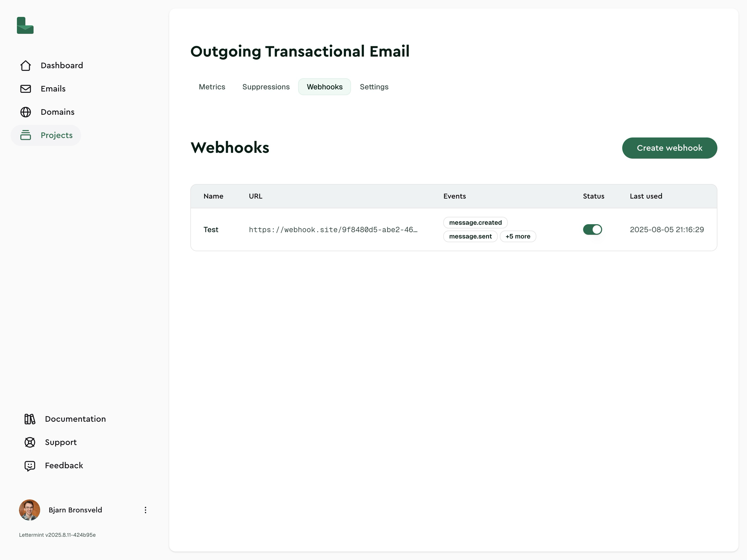The width and height of the screenshot is (747, 560).
Task: Open the Test webhook row name
Action: point(211,230)
